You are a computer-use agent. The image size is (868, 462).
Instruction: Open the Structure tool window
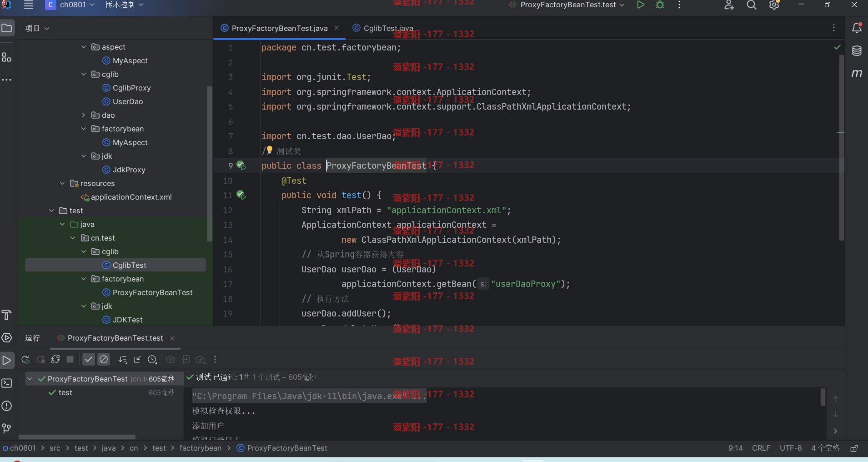[7, 57]
